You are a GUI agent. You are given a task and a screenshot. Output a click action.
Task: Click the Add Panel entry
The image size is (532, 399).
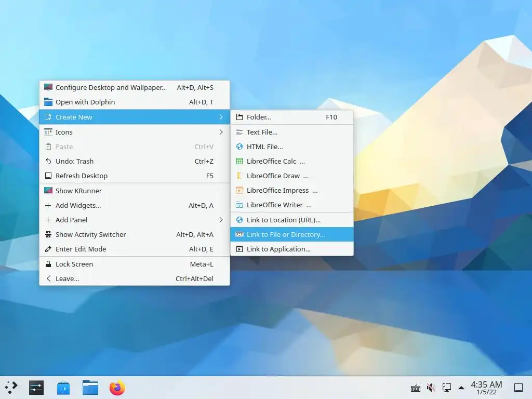pos(135,220)
